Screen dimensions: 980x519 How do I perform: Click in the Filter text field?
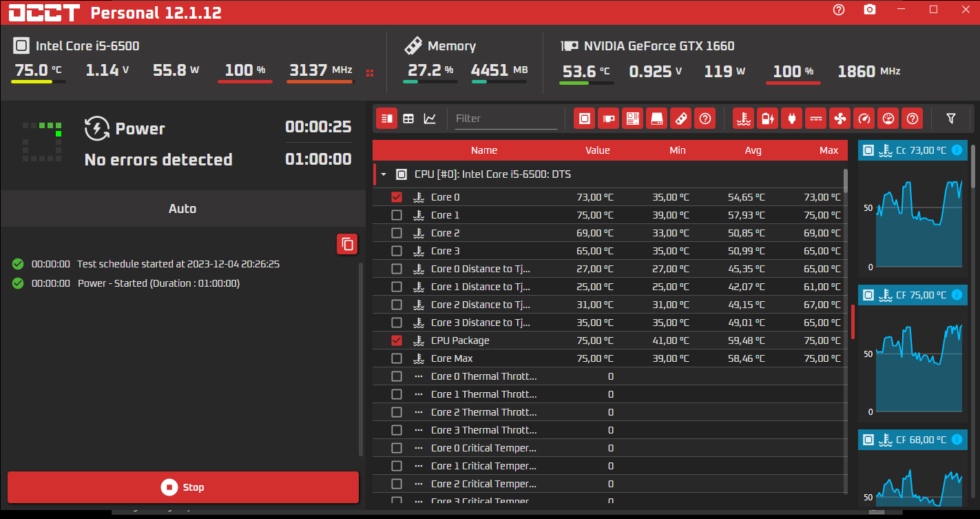506,119
